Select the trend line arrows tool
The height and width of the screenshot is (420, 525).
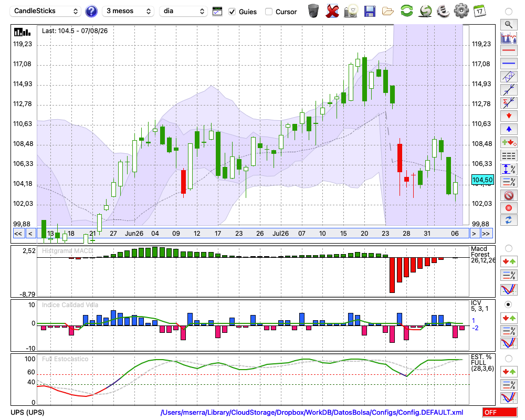click(509, 90)
